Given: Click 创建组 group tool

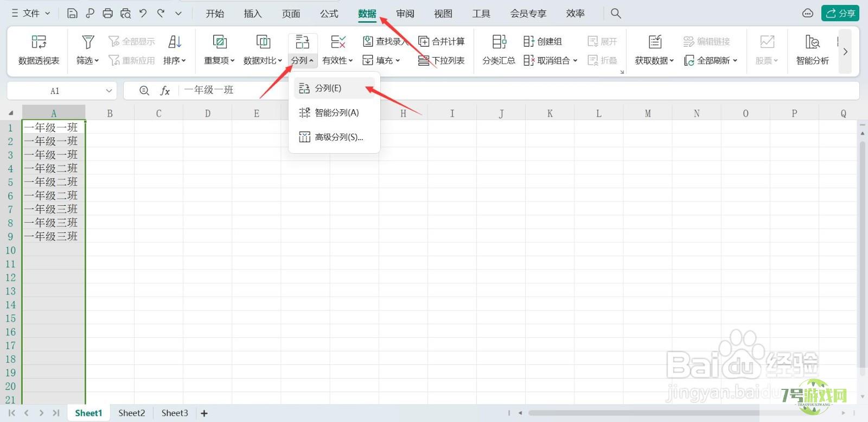Looking at the screenshot, I should click(542, 41).
